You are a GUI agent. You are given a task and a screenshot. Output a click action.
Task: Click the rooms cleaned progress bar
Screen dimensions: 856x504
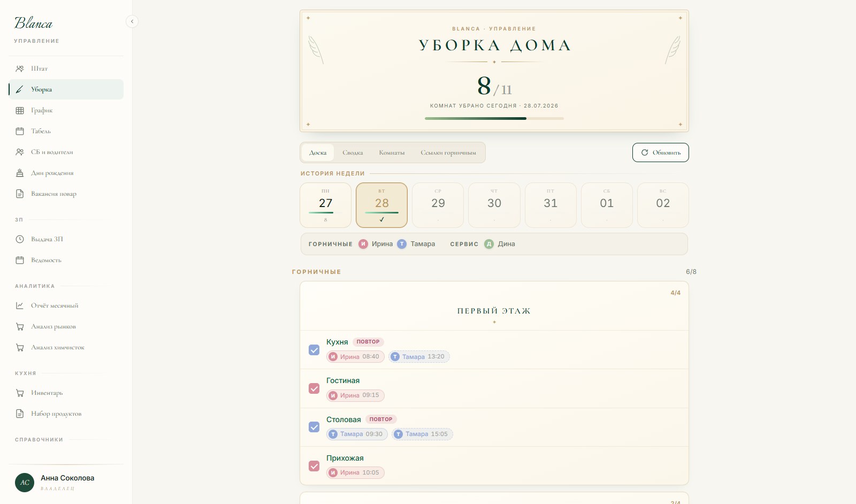pos(494,118)
